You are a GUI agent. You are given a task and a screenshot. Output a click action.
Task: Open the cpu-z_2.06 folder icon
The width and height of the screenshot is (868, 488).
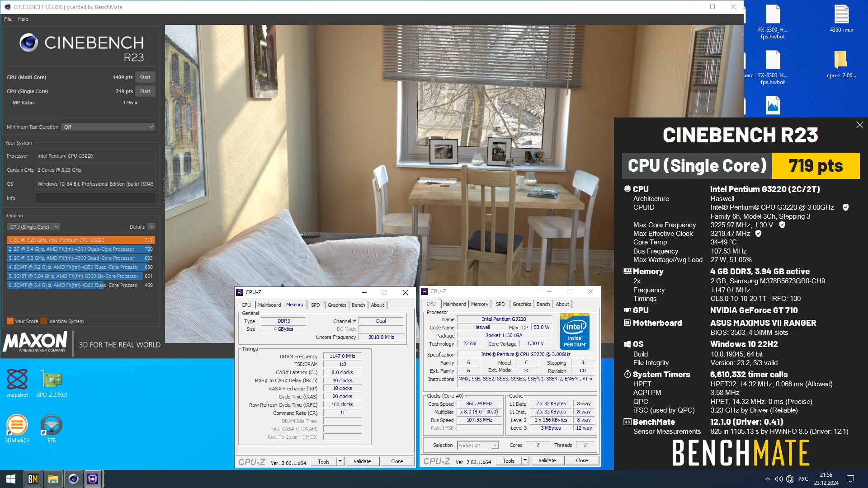point(841,64)
